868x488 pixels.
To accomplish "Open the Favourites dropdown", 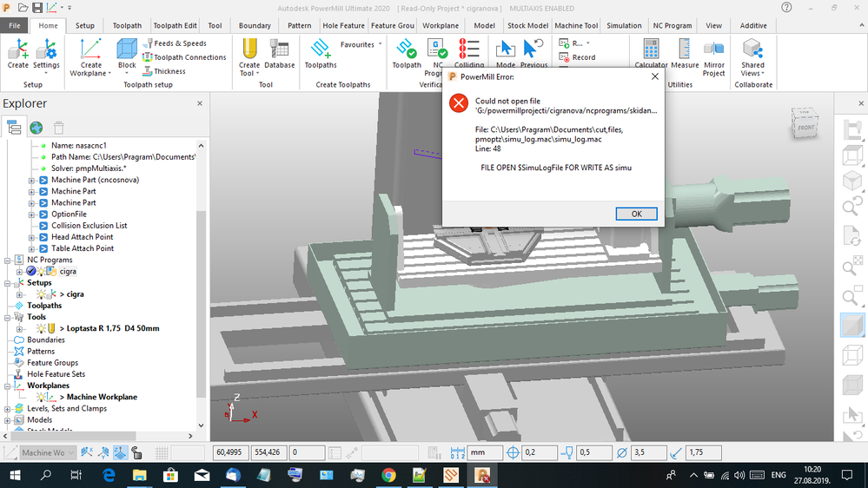I will (x=361, y=44).
